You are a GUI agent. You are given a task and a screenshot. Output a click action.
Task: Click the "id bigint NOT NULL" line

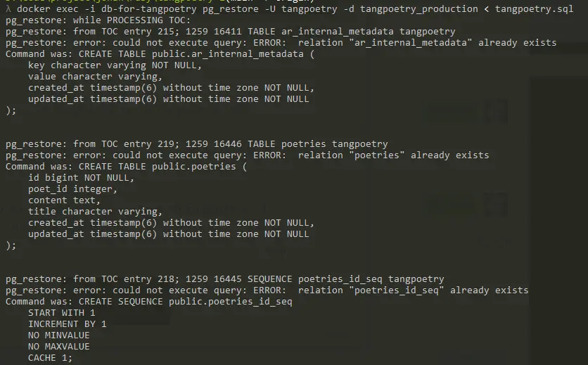click(x=81, y=178)
